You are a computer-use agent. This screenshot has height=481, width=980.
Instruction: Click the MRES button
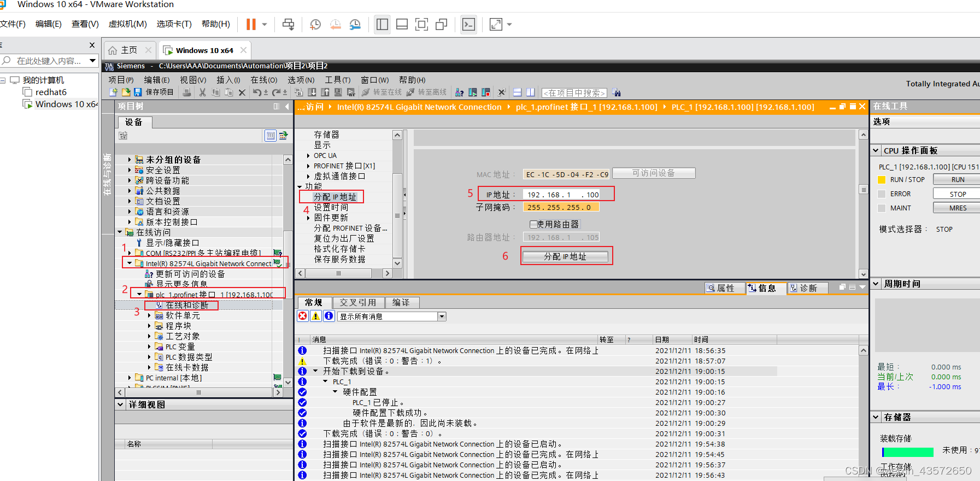pos(958,208)
